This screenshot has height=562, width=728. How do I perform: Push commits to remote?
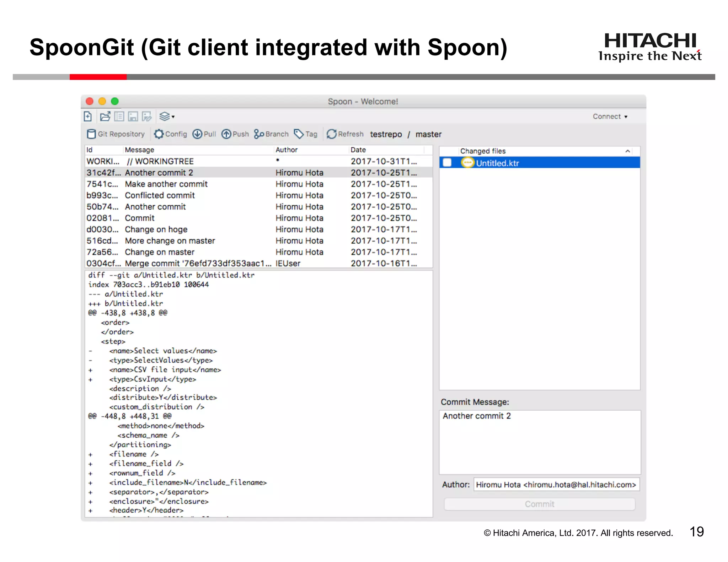(235, 134)
